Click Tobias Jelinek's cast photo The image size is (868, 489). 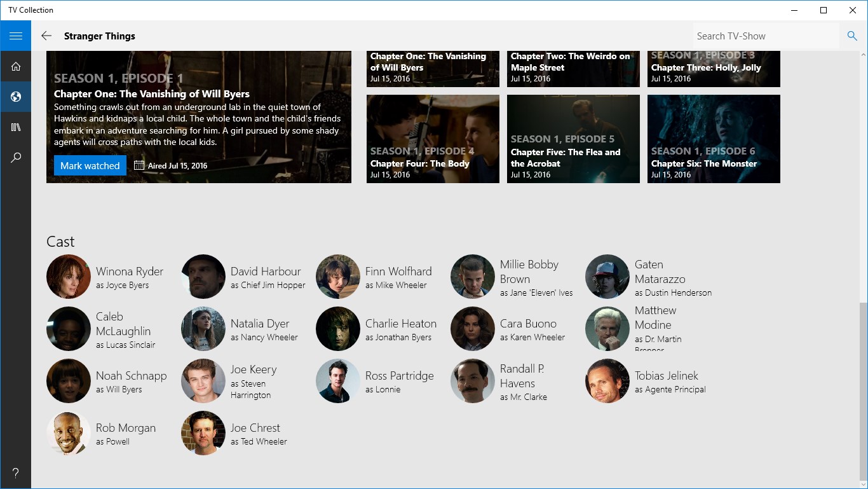tap(607, 381)
